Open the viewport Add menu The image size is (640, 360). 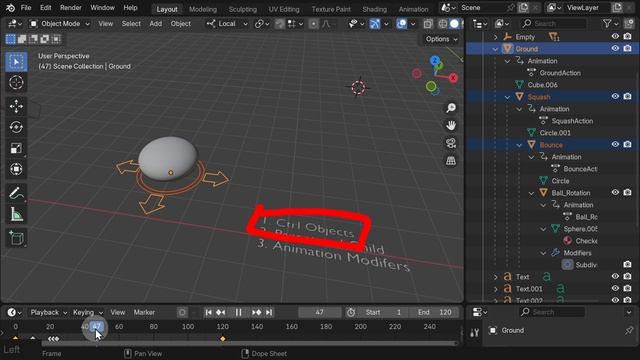[x=156, y=24]
